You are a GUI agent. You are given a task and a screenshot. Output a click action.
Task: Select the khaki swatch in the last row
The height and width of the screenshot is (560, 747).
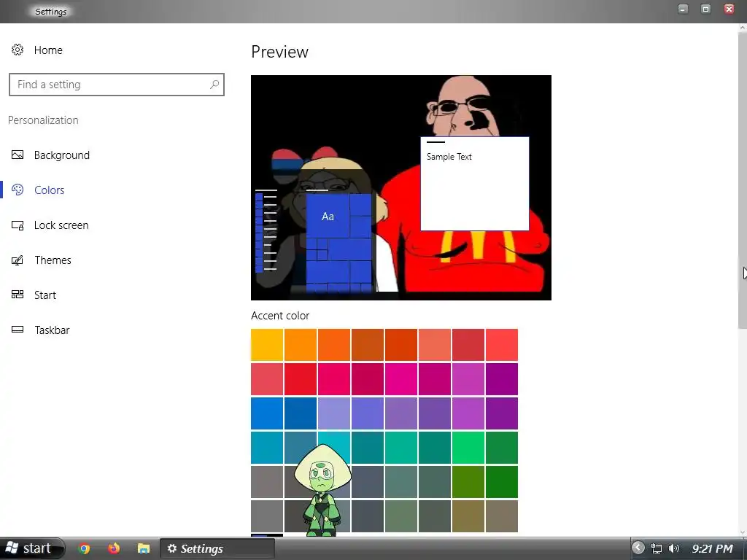pos(468,516)
